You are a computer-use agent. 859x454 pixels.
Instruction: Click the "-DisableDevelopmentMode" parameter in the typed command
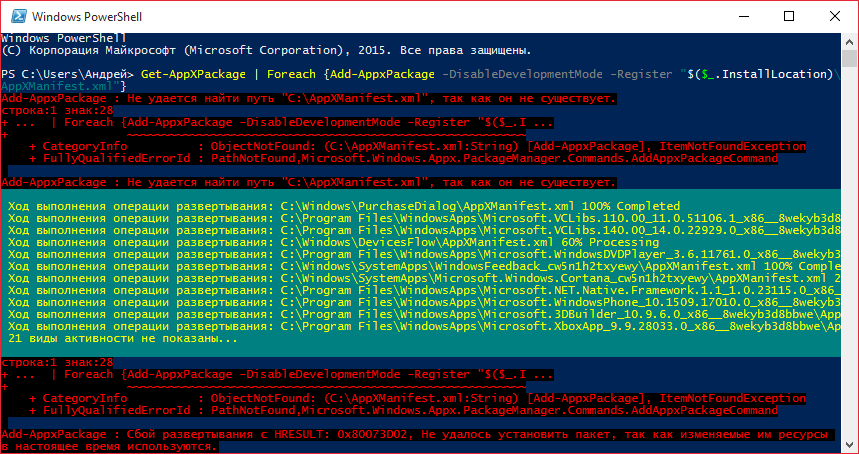520,74
